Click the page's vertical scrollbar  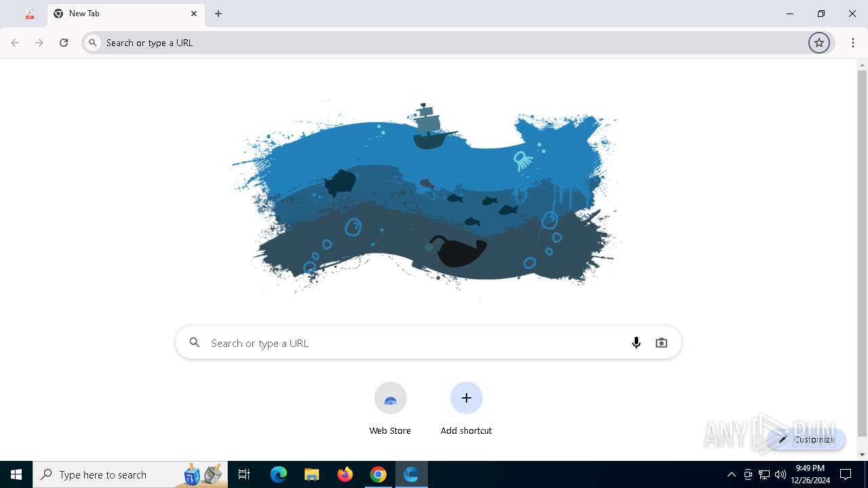tap(863, 252)
